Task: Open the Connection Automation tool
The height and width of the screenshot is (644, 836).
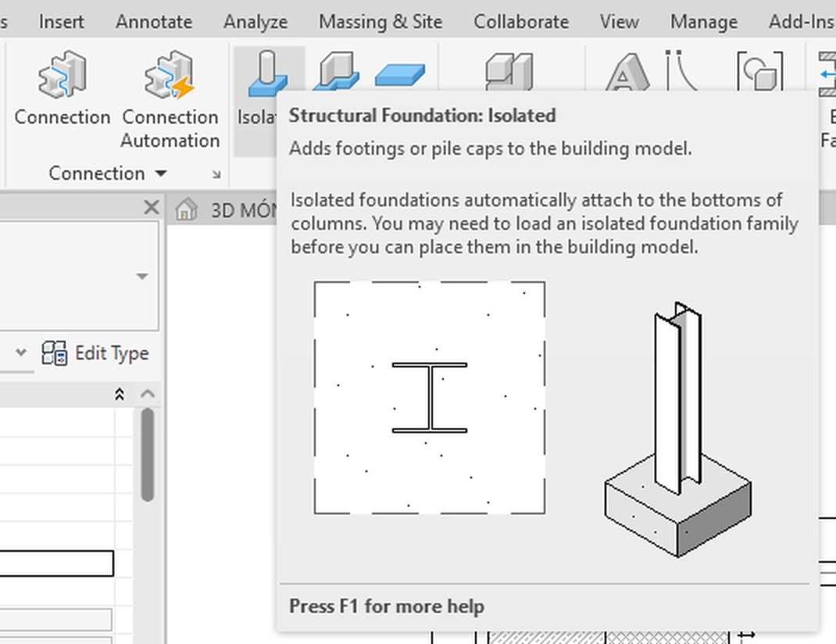Action: coord(170,74)
